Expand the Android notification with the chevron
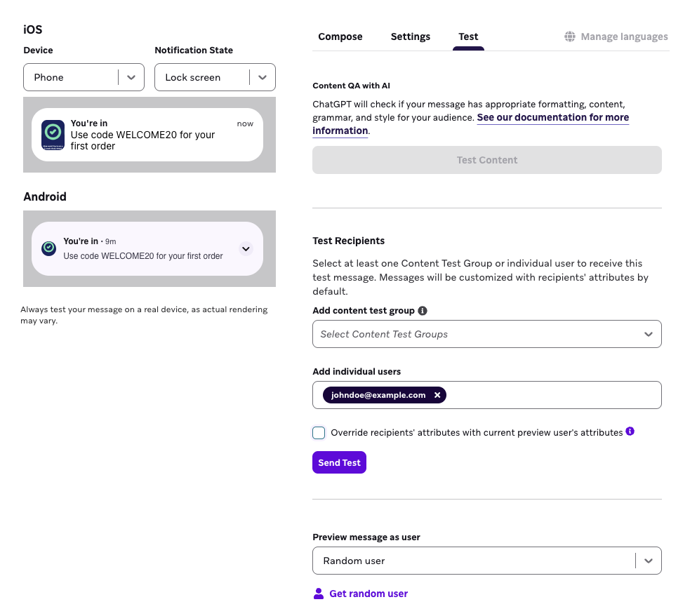Image resolution: width=697 pixels, height=616 pixels. (246, 249)
